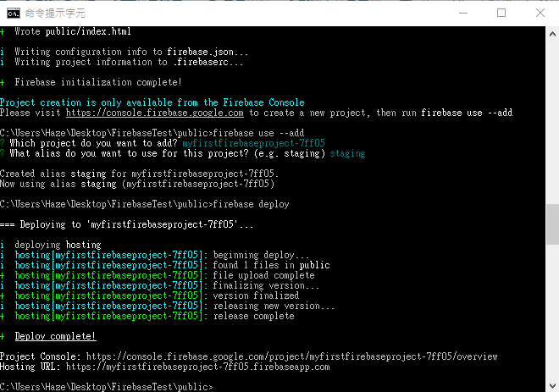The height and width of the screenshot is (392, 559).
Task: Click 'Which project do you want to add?' question
Action: (x=93, y=143)
